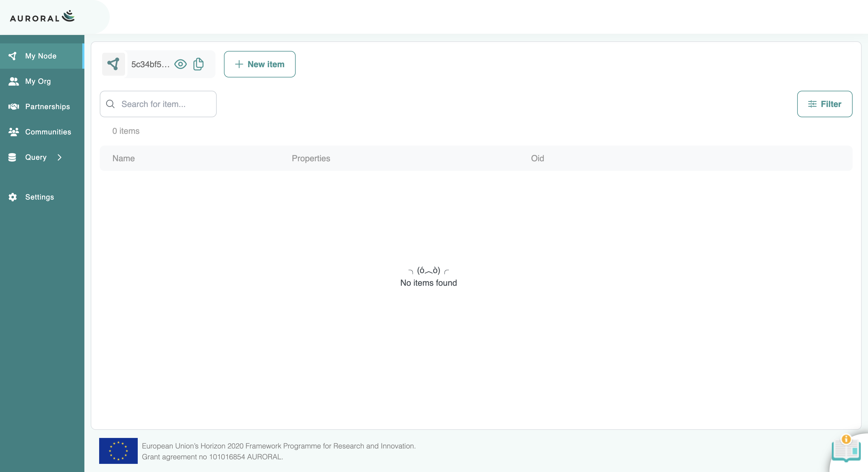Open the Filter options
Image resolution: width=868 pixels, height=472 pixels.
pos(825,104)
